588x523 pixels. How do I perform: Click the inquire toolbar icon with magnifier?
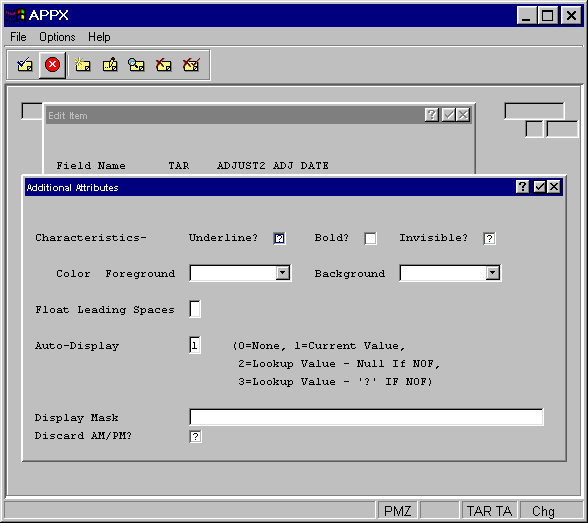coord(136,65)
